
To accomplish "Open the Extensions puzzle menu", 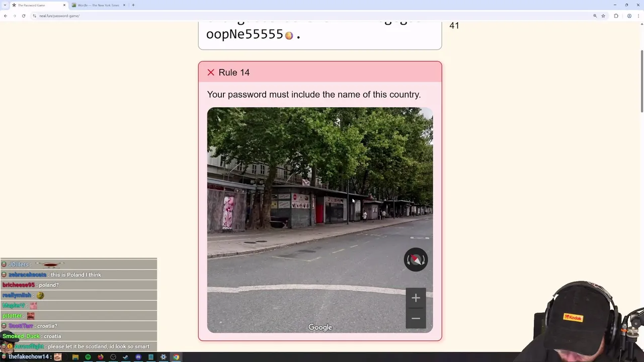I will coord(616,16).
